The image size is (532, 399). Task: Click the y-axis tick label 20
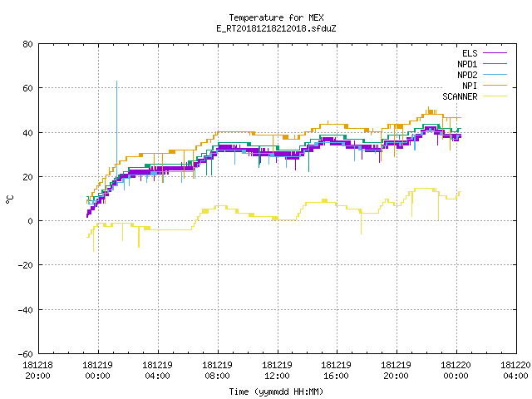pyautogui.click(x=27, y=177)
